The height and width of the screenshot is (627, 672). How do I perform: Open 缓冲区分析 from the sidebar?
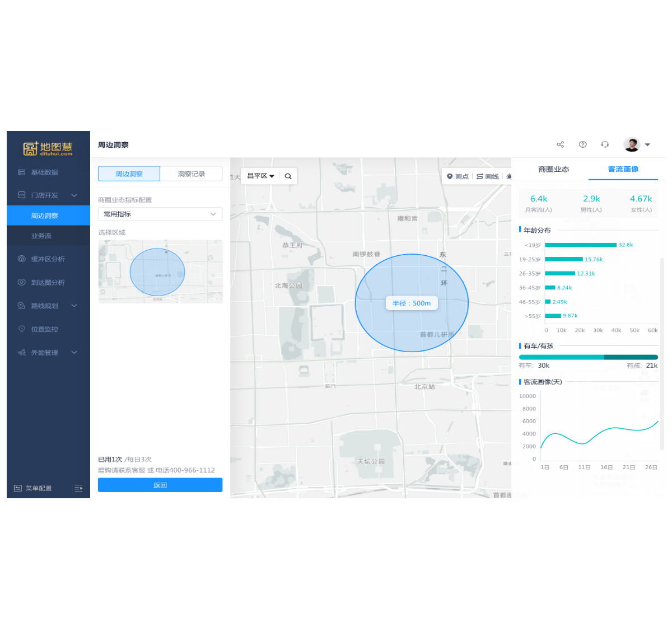(x=48, y=259)
